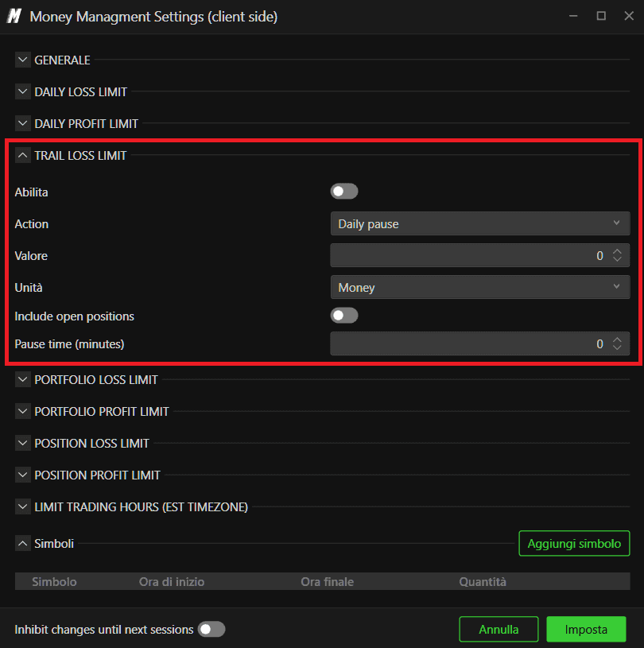Expand the POSITION PROFIT LIMIT section
Screen dimensions: 644x648
pyautogui.click(x=23, y=475)
